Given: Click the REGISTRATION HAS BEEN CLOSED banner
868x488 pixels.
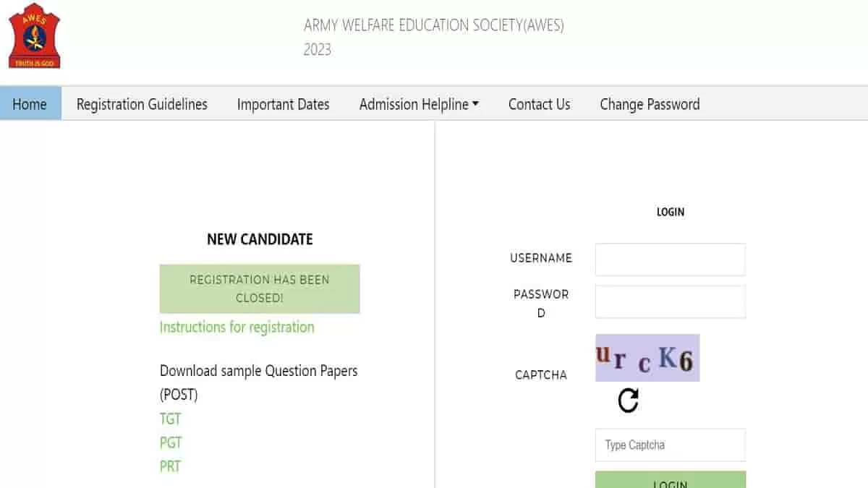Looking at the screenshot, I should [259, 288].
